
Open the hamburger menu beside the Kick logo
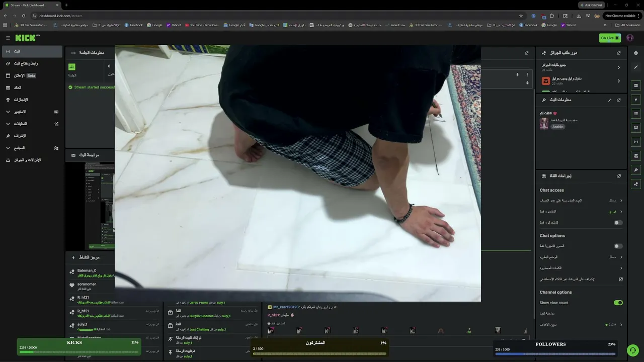pyautogui.click(x=8, y=38)
